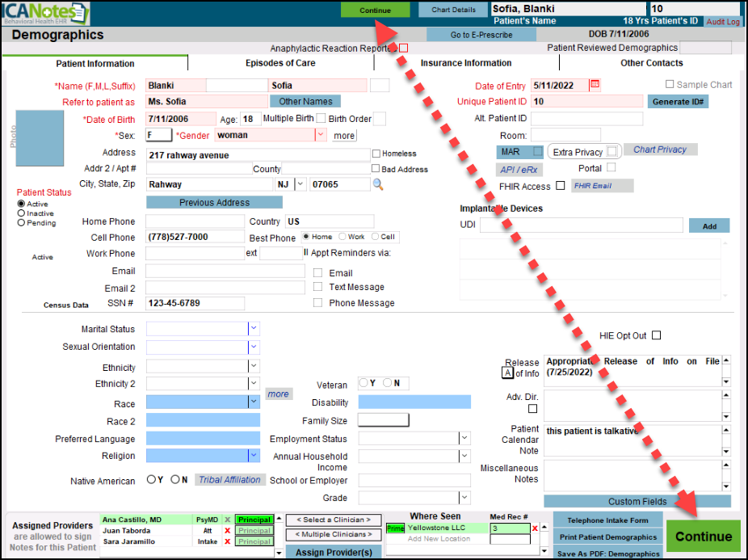Select the Inactive patient status radio button
Screen dimensions: 748x560
click(x=21, y=213)
